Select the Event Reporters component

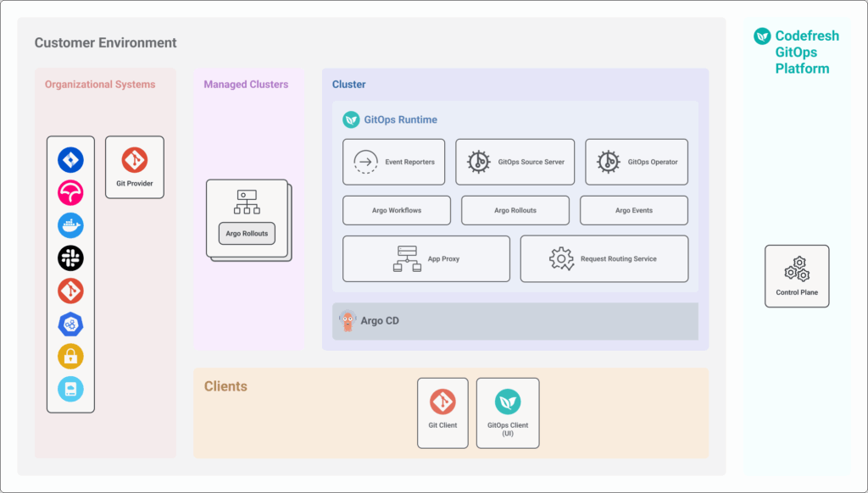(393, 162)
